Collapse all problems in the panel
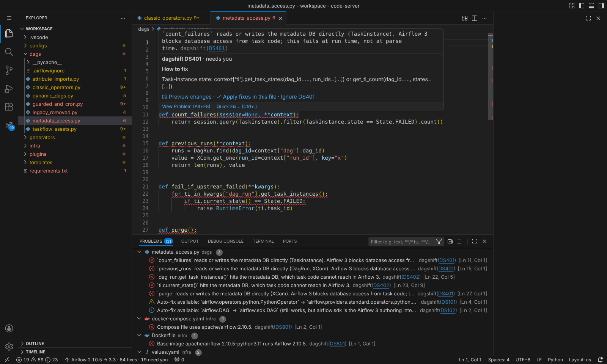Image resolution: width=607 pixels, height=364 pixels. [x=450, y=242]
